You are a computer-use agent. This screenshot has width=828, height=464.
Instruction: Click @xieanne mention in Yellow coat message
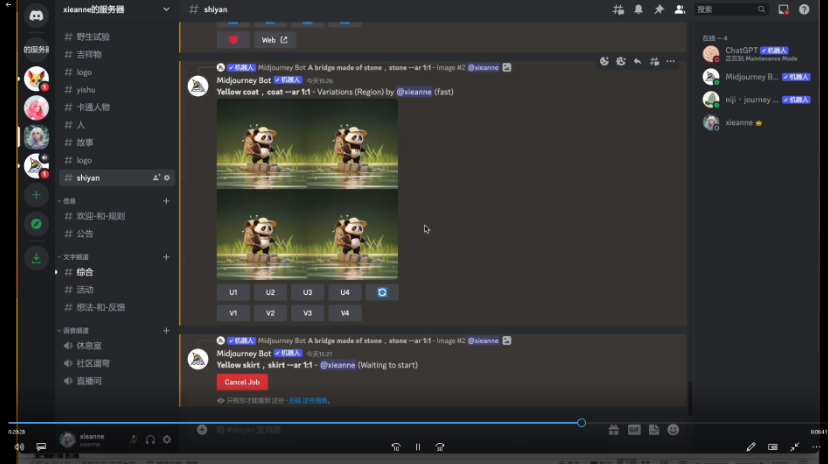click(413, 92)
